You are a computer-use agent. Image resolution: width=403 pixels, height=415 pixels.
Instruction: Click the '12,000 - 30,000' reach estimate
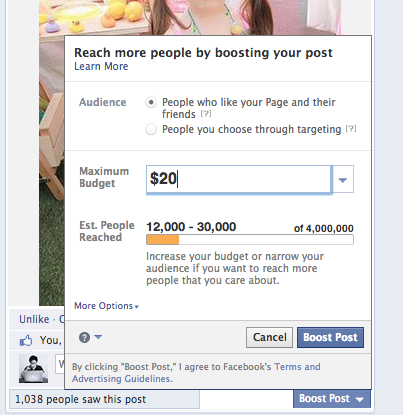(x=191, y=227)
